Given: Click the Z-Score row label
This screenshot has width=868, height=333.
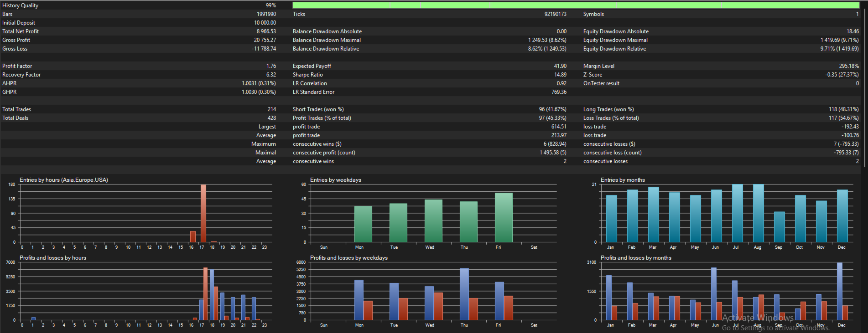Looking at the screenshot, I should 593,75.
